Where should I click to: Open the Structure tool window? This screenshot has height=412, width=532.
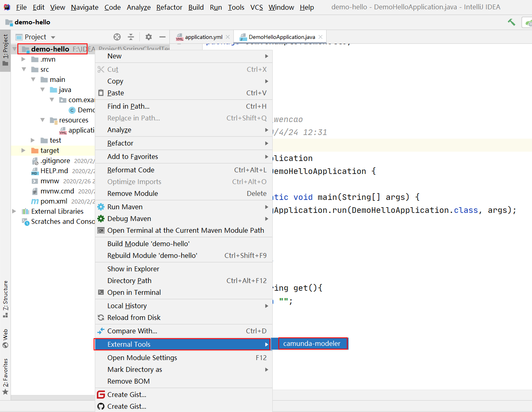(5, 299)
